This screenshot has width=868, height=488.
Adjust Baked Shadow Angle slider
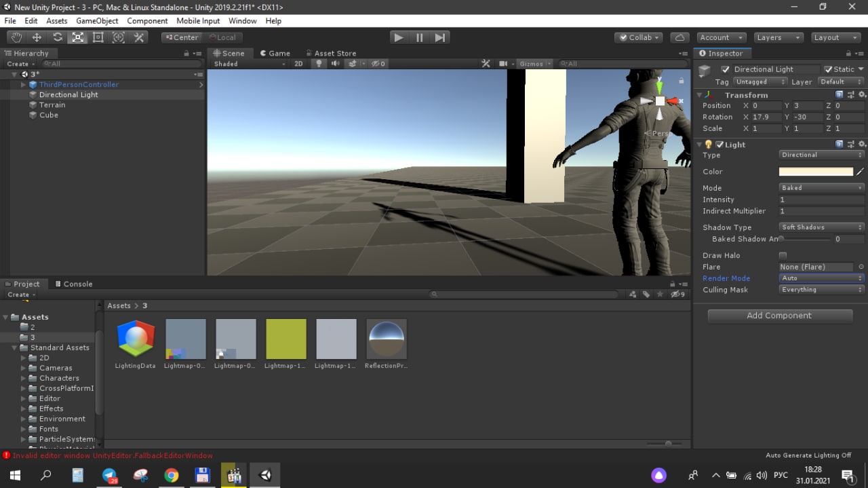805,239
